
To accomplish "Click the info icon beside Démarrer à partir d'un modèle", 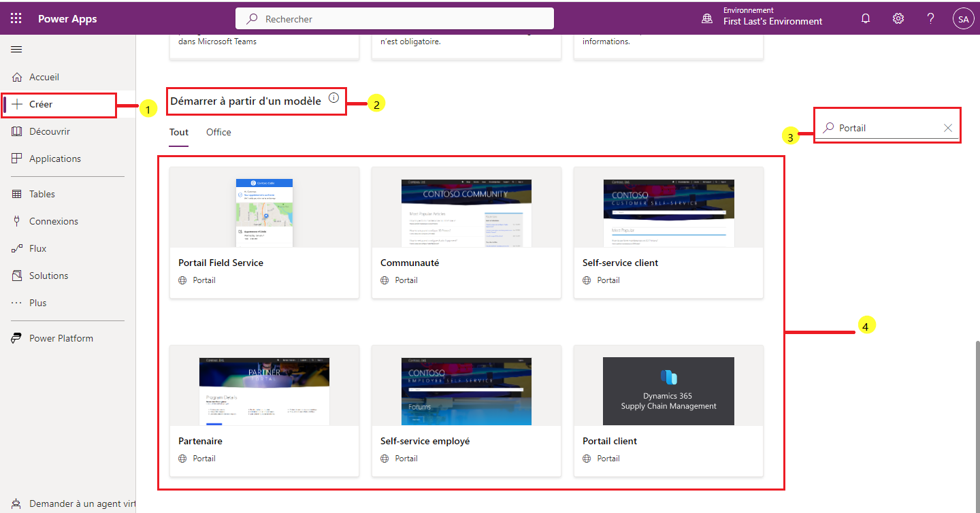I will tap(333, 98).
